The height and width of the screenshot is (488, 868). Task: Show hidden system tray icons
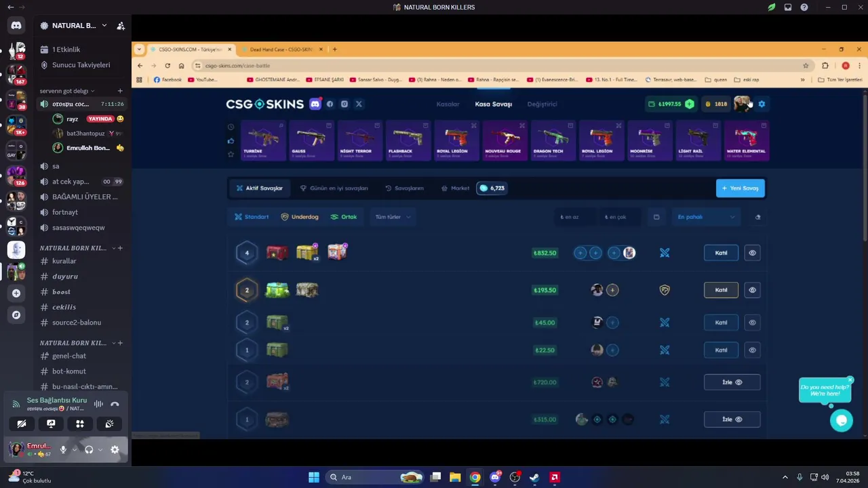tap(785, 477)
